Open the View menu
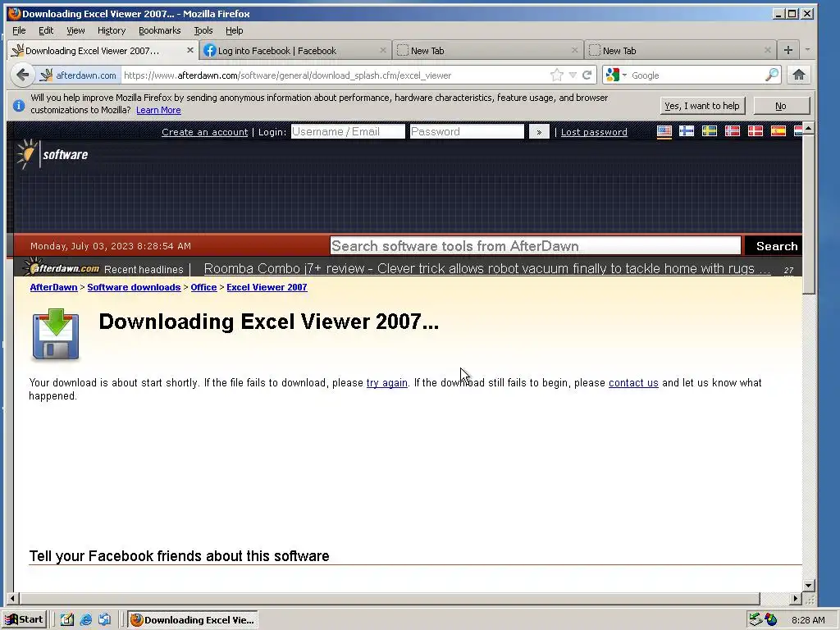840x630 pixels. (x=75, y=30)
